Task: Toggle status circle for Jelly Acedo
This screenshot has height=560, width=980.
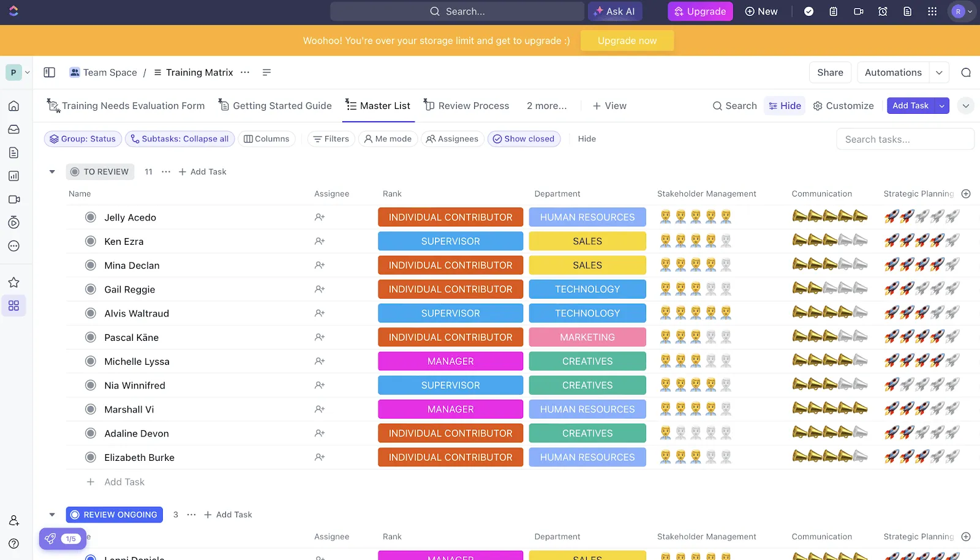Action: point(91,217)
